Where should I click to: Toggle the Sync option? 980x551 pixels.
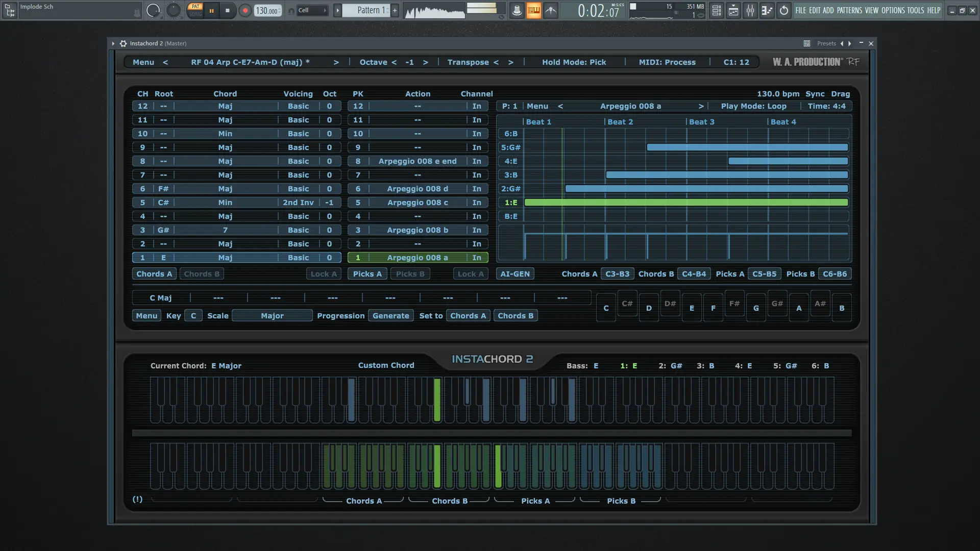pyautogui.click(x=815, y=94)
